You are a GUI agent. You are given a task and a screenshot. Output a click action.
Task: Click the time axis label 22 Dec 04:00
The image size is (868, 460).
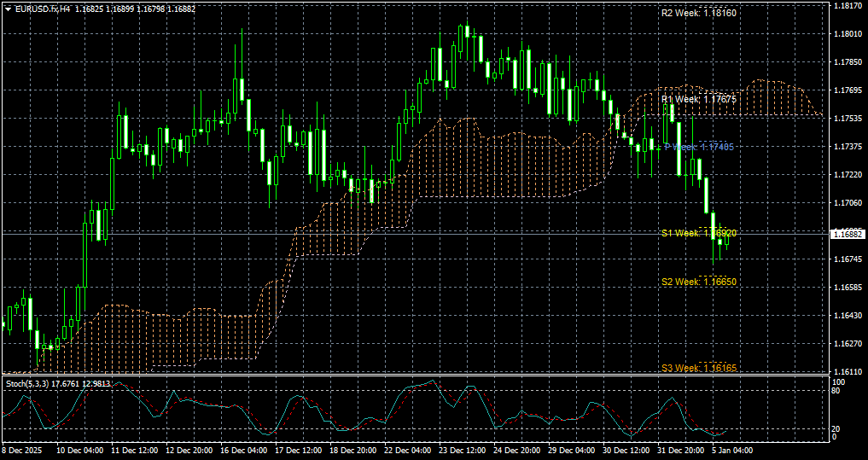coord(407,451)
